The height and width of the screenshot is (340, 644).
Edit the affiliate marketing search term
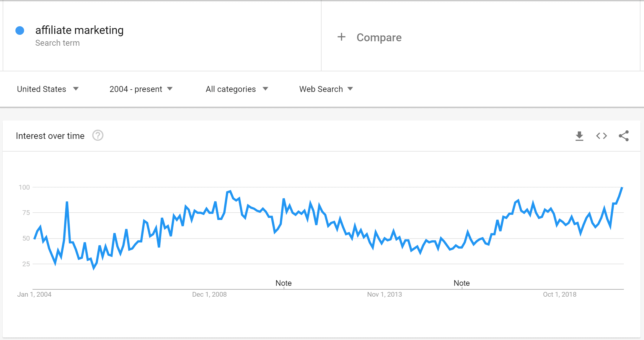tap(79, 30)
